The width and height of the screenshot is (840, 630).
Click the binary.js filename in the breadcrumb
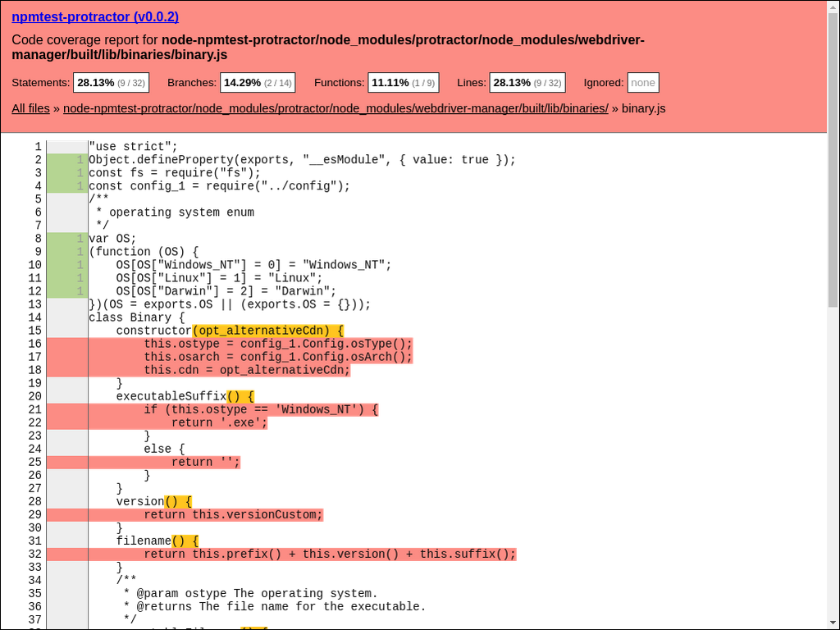coord(644,108)
